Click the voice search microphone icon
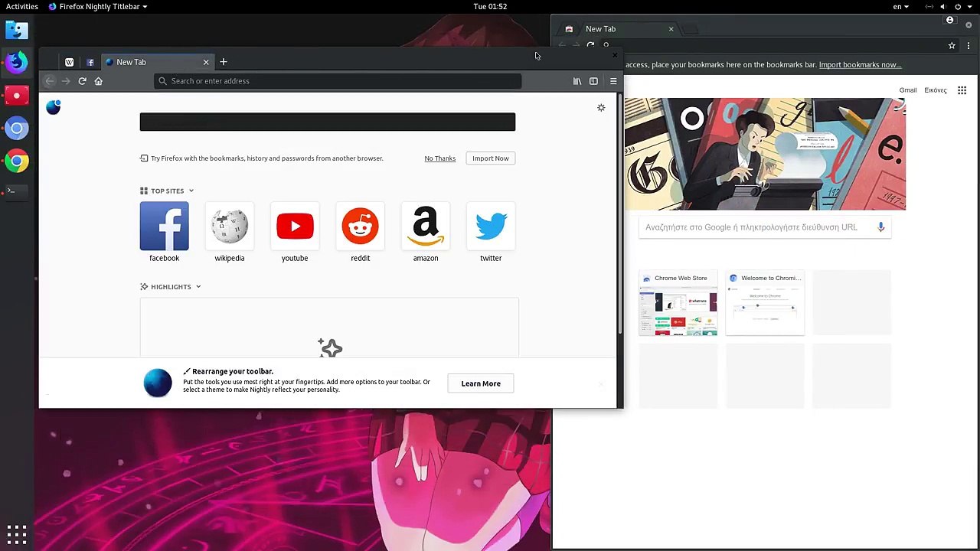Image resolution: width=980 pixels, height=551 pixels. pos(880,227)
